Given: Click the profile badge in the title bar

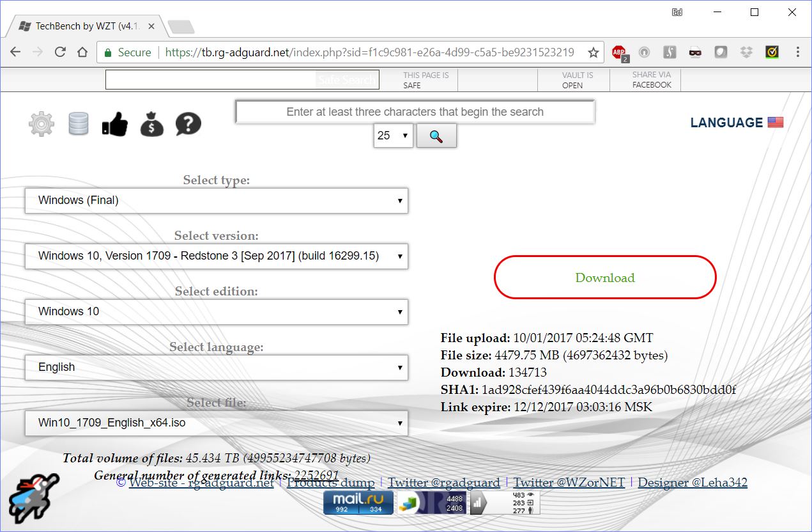Looking at the screenshot, I should pyautogui.click(x=677, y=12).
